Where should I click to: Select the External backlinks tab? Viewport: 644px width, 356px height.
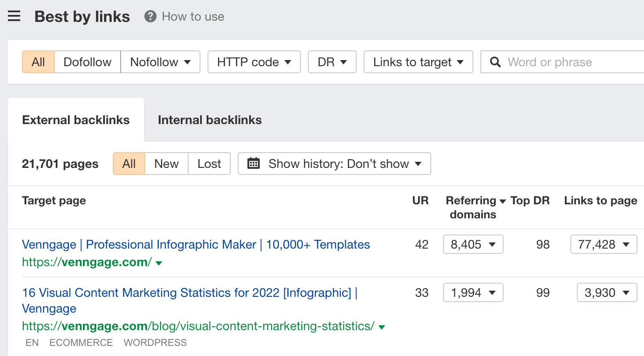[x=75, y=119]
